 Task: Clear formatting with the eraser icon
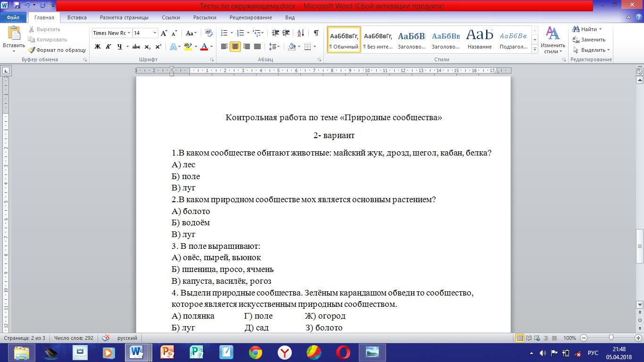pos(209,33)
